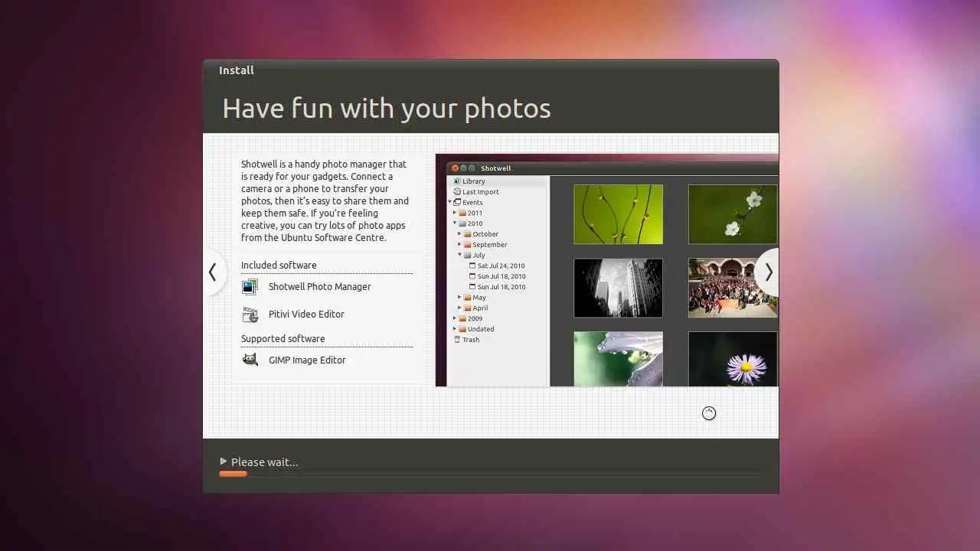The height and width of the screenshot is (551, 980).
Task: Click the GIMP Image Editor mascot icon
Action: pos(250,360)
